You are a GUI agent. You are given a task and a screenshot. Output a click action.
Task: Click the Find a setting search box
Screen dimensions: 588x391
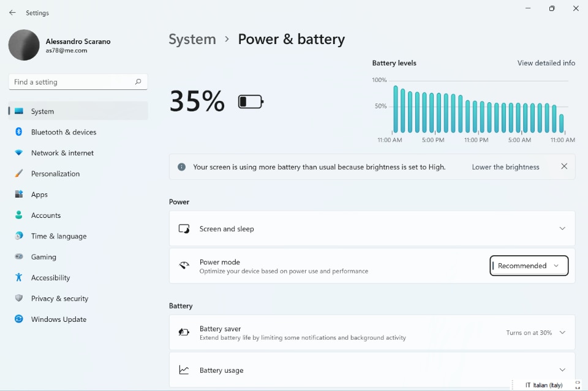(72, 82)
